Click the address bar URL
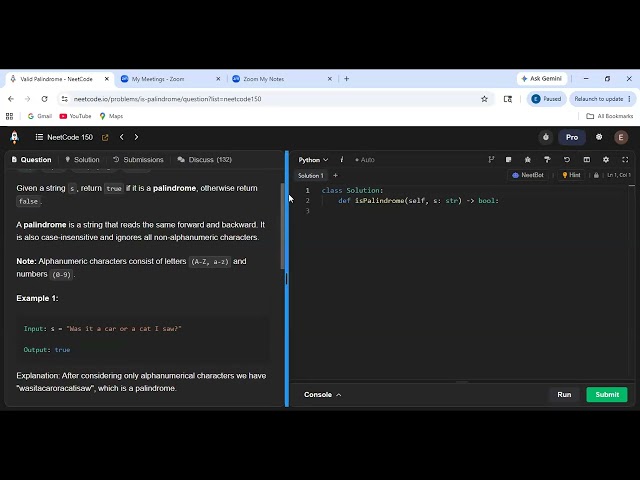640x480 pixels. [167, 99]
